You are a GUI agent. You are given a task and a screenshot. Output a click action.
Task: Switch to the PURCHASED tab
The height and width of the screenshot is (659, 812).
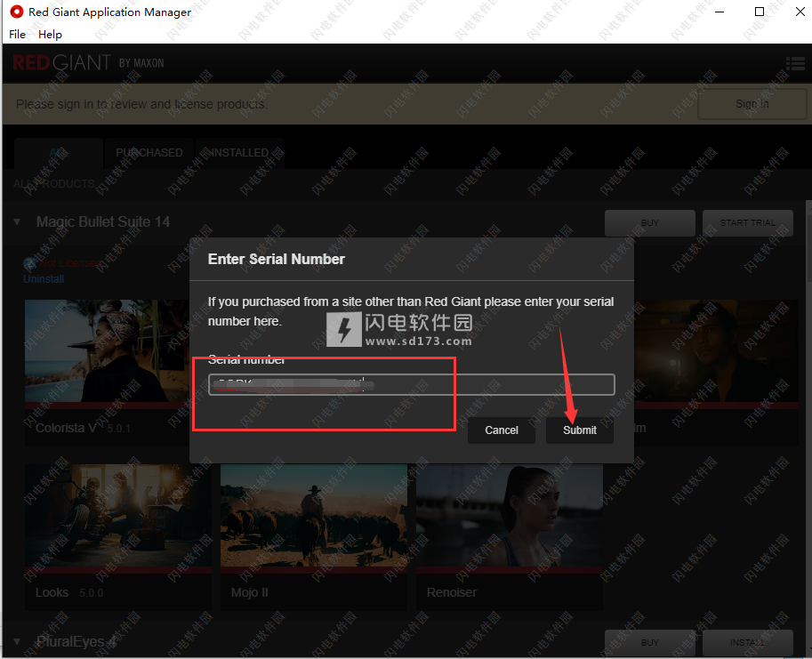click(149, 153)
